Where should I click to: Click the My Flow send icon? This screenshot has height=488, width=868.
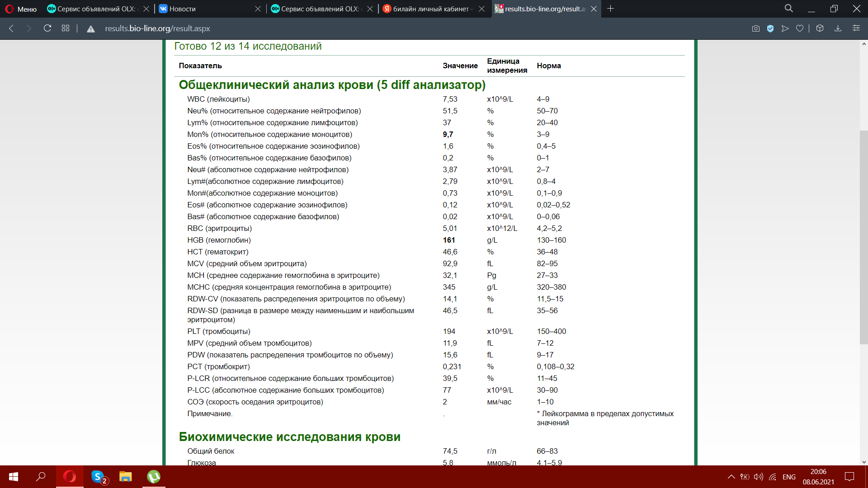[785, 28]
